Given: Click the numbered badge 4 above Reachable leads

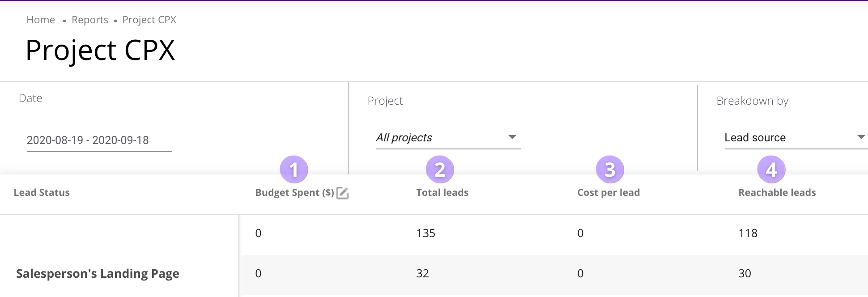Looking at the screenshot, I should click(x=772, y=170).
